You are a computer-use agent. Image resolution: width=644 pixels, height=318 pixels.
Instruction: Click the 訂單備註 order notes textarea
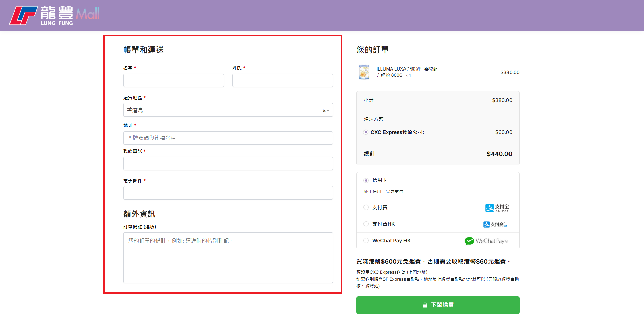tap(228, 258)
